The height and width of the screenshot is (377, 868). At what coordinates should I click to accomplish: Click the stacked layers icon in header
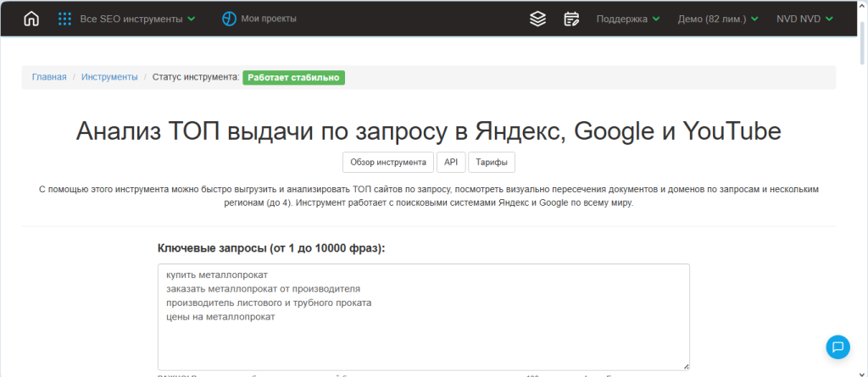[x=537, y=19]
